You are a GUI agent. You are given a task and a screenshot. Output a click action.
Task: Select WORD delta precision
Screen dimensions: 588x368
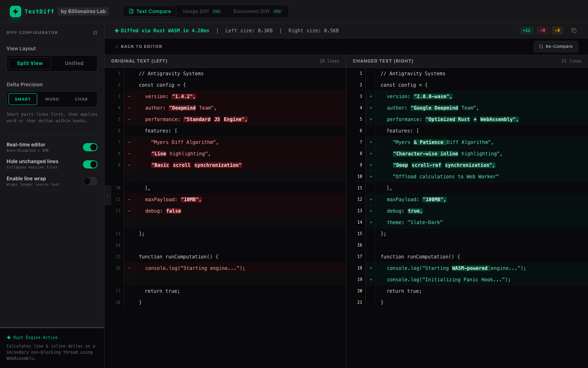[52, 99]
